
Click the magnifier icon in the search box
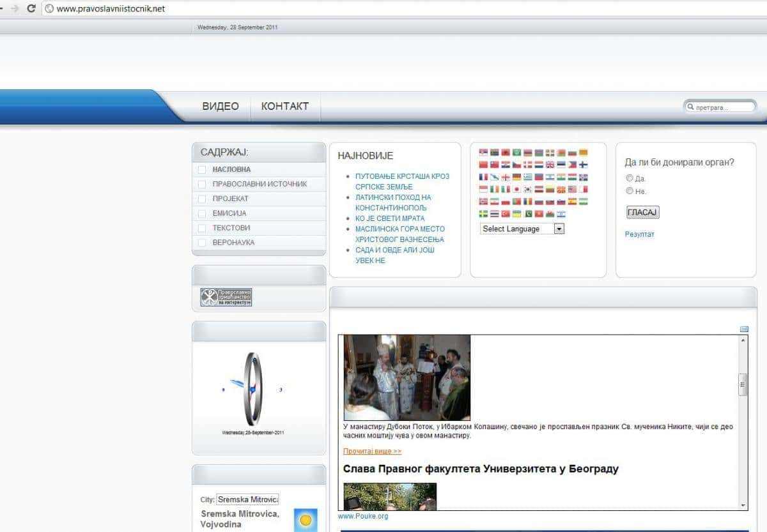click(690, 107)
